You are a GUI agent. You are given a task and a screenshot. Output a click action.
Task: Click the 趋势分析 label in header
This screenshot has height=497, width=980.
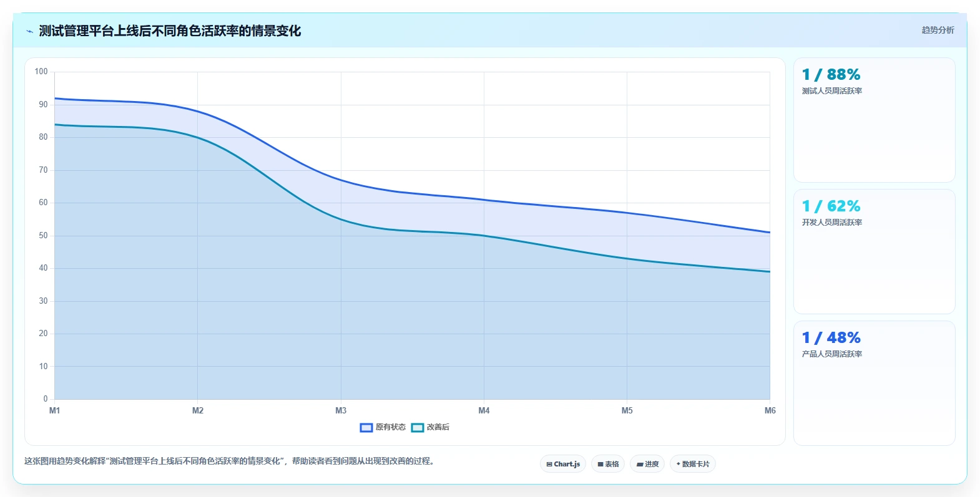tap(938, 30)
